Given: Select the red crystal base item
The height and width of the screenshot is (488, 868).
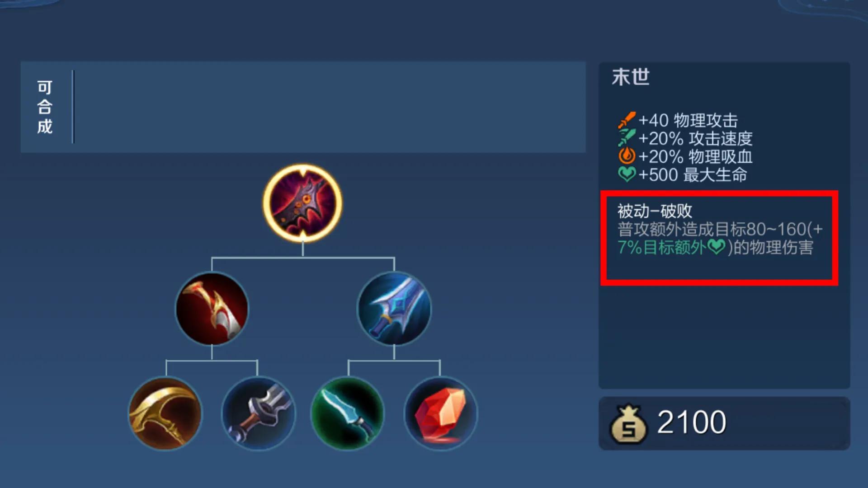Looking at the screenshot, I should (441, 413).
